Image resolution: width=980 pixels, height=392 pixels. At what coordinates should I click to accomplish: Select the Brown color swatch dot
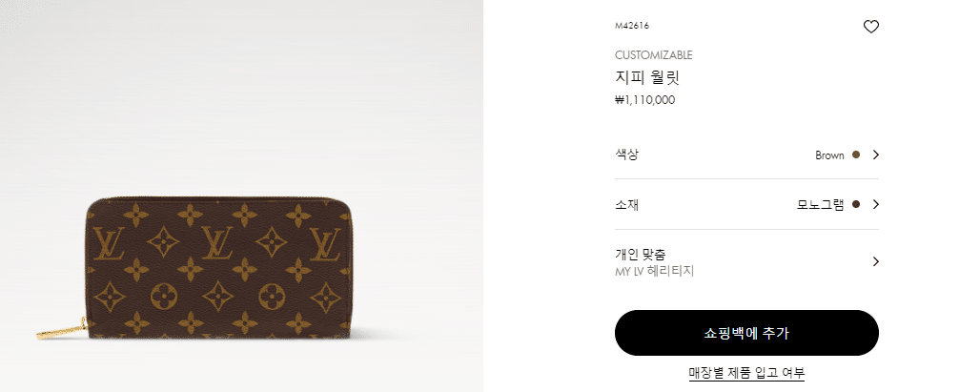click(x=856, y=155)
